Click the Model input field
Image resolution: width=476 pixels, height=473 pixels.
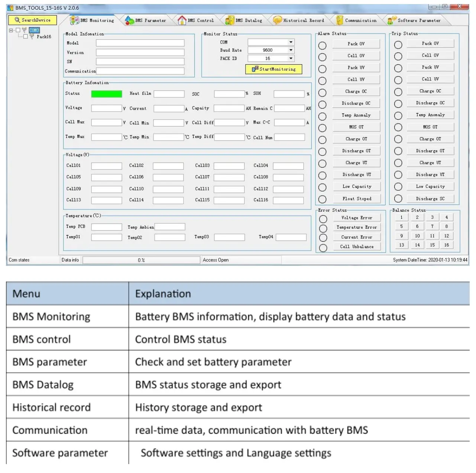coord(140,43)
